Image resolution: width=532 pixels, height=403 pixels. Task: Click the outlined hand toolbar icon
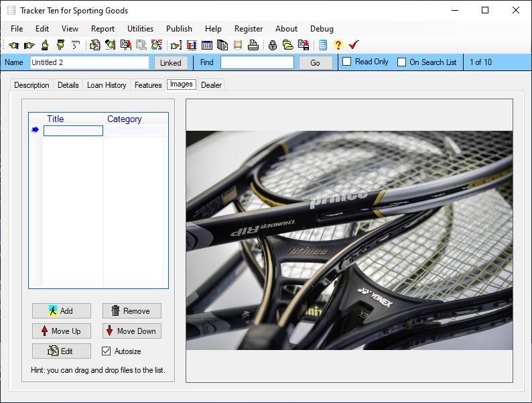[75, 45]
